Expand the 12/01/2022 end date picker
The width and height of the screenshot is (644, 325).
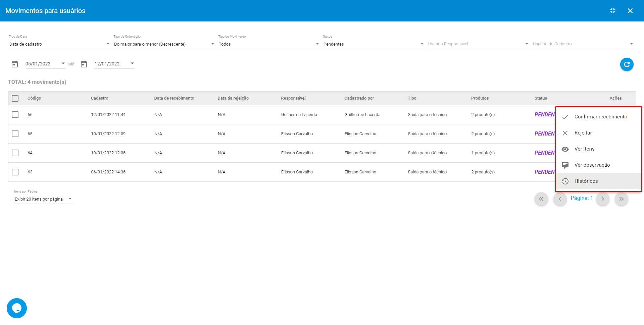point(114,64)
